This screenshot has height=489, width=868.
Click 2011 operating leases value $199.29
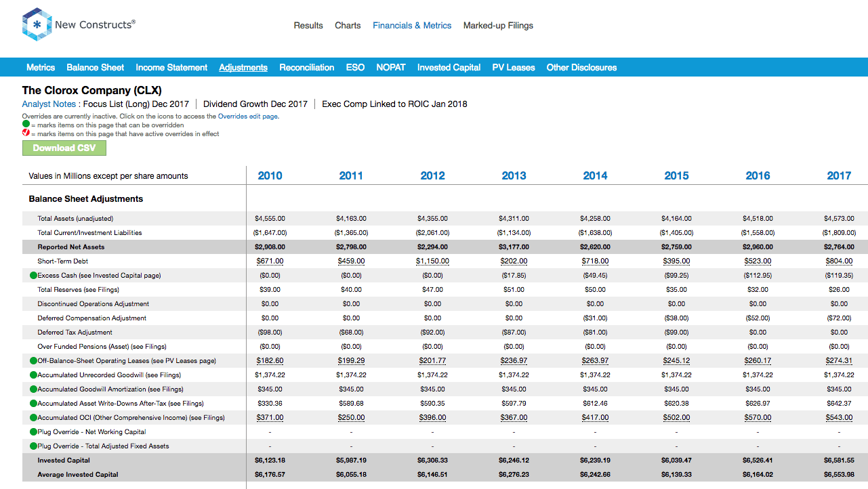(x=351, y=361)
